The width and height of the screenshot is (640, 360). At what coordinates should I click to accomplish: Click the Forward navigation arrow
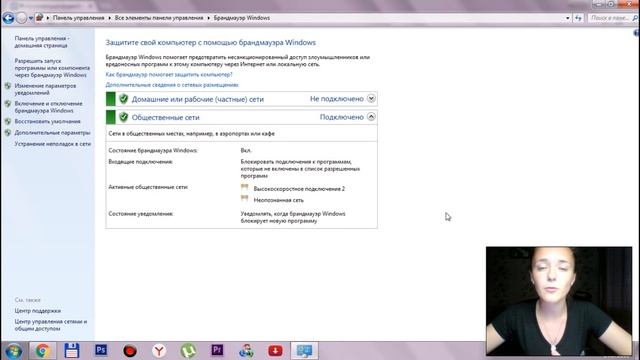coord(22,18)
